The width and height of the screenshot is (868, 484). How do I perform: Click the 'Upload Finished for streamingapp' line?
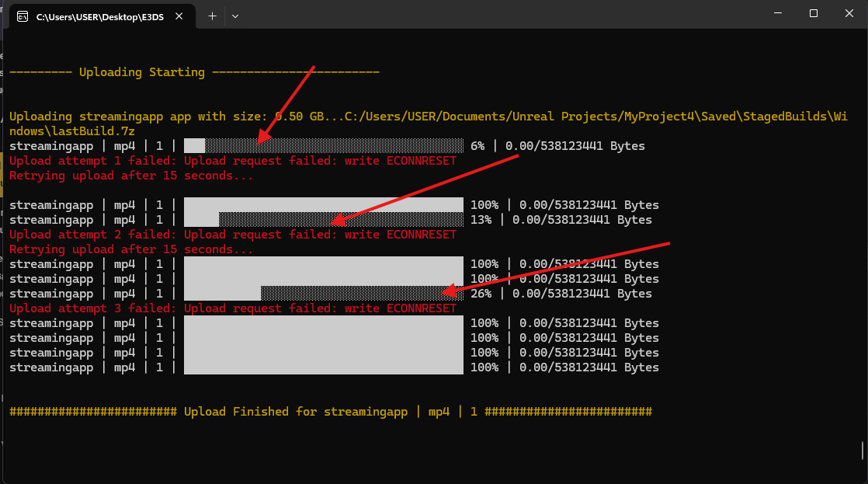coord(330,412)
